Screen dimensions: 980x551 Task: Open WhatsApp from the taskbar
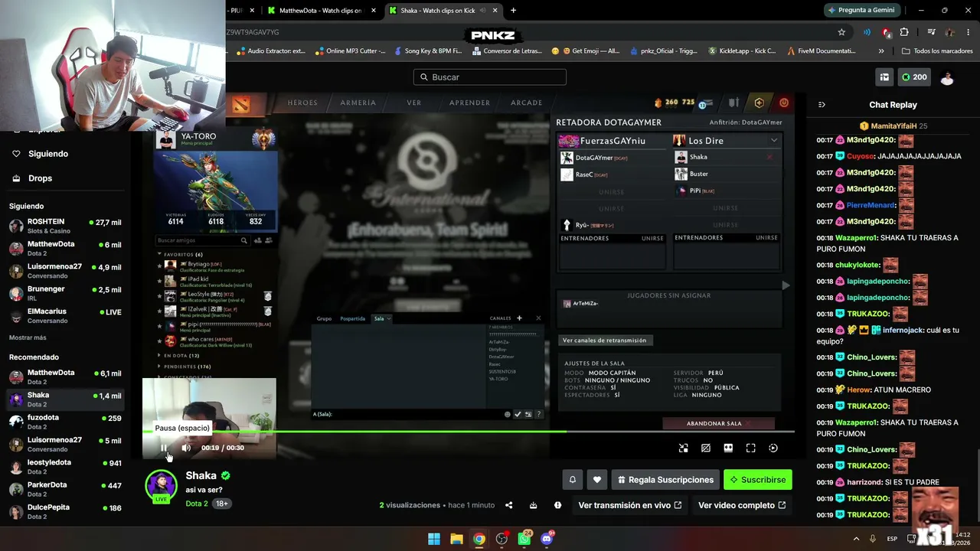pyautogui.click(x=524, y=539)
